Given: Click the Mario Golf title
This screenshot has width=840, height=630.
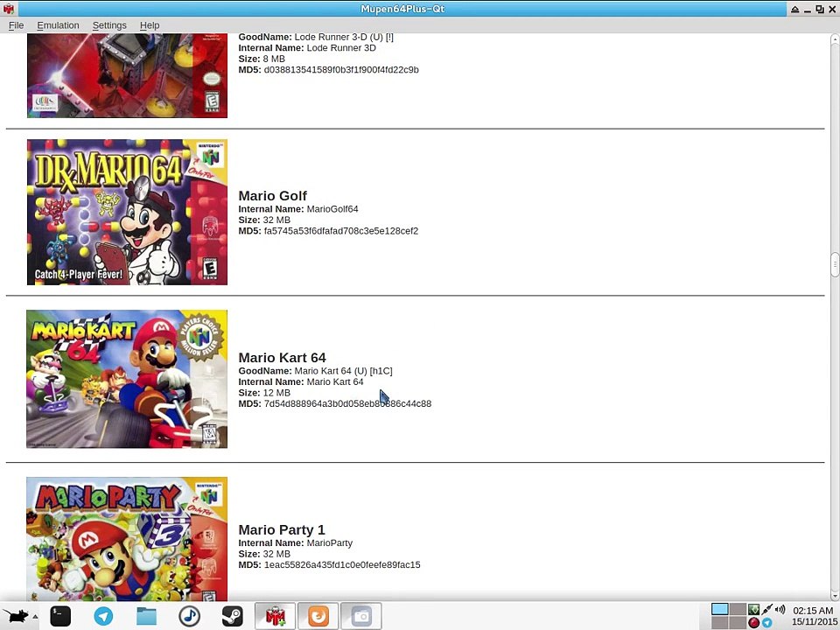Looking at the screenshot, I should [273, 196].
